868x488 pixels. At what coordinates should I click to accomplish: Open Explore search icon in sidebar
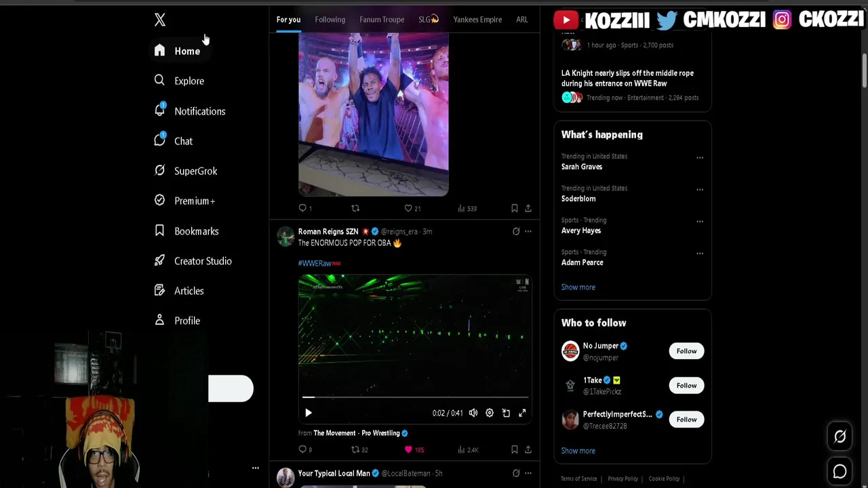pyautogui.click(x=159, y=81)
